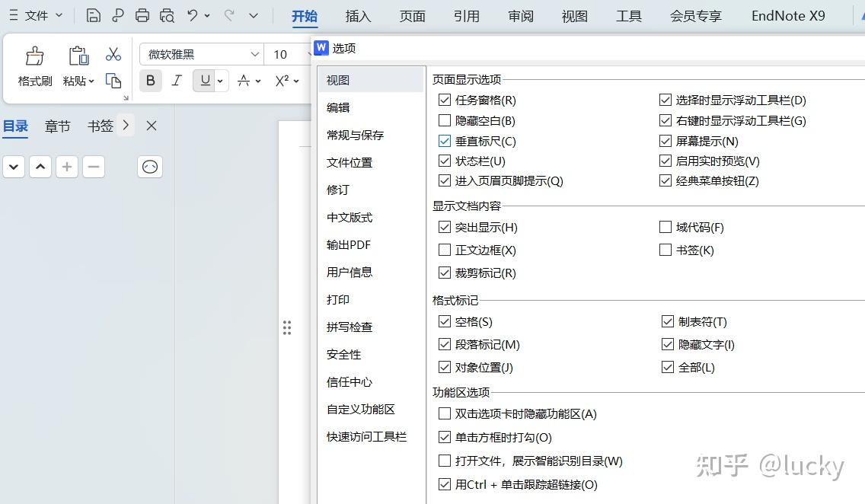865x504 pixels.
Task: Switch to 引用 ribbon tab
Action: point(466,16)
